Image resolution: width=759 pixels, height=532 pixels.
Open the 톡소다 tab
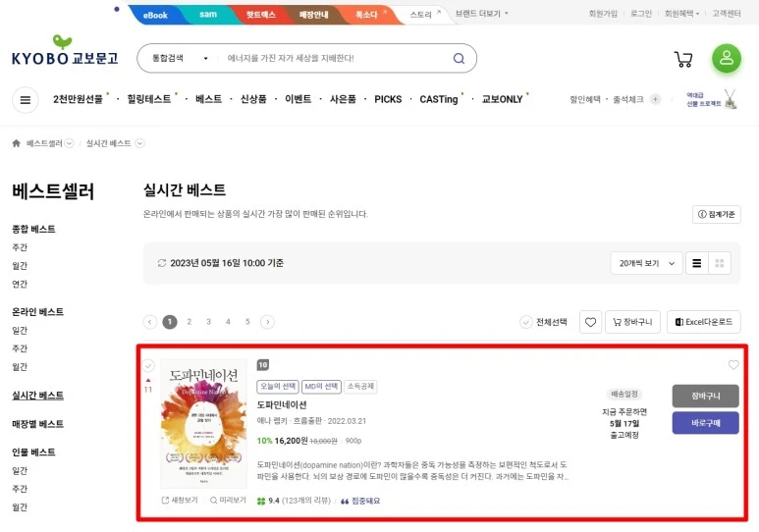pyautogui.click(x=366, y=15)
